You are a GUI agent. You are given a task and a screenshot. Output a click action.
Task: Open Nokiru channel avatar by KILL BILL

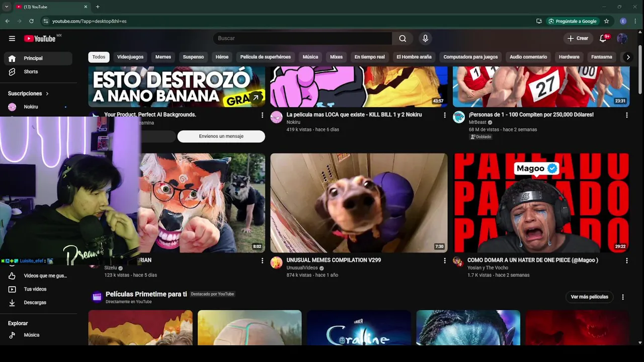click(276, 117)
